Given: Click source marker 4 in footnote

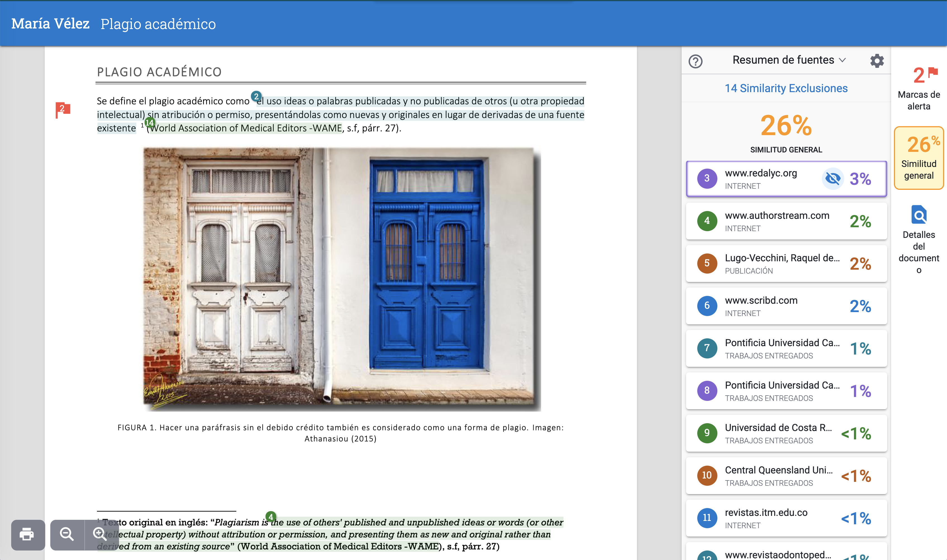Looking at the screenshot, I should (271, 516).
